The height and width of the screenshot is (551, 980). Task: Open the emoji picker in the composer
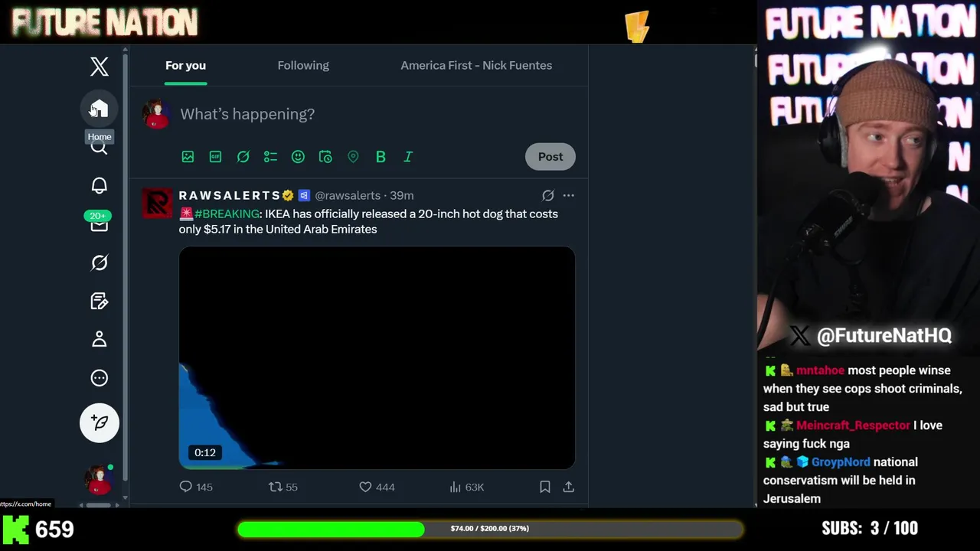(298, 157)
